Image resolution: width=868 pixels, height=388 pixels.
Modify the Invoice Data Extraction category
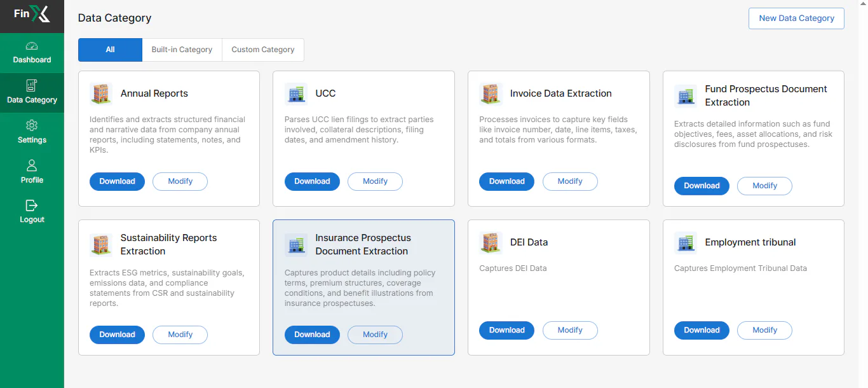570,181
